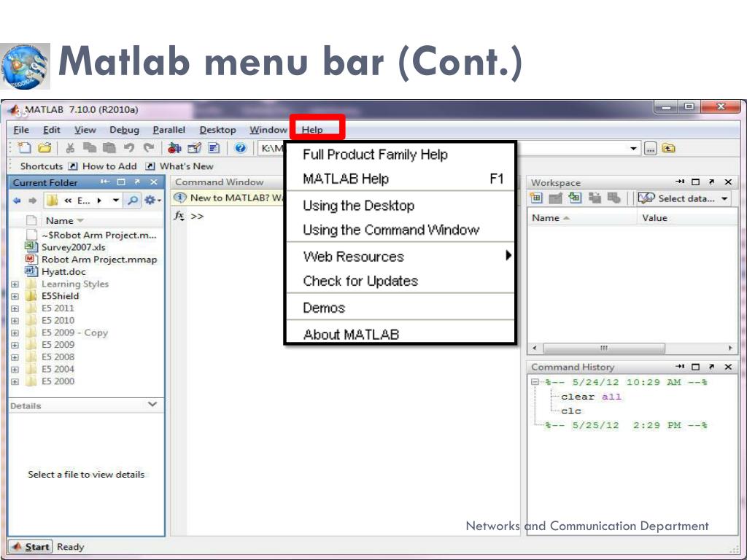
Task: Expand the E5 2009 - Copy folder
Action: [15, 332]
